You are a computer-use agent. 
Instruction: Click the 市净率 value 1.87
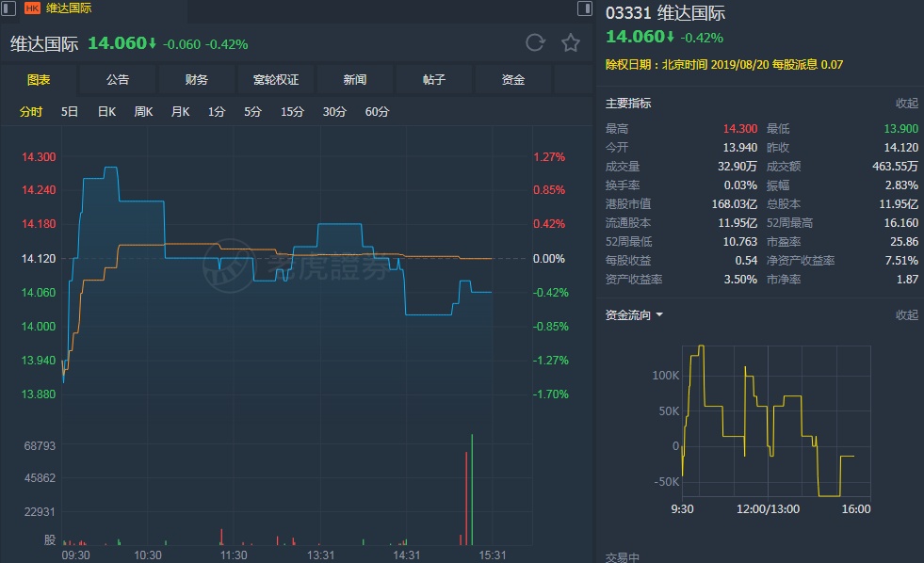click(x=907, y=279)
